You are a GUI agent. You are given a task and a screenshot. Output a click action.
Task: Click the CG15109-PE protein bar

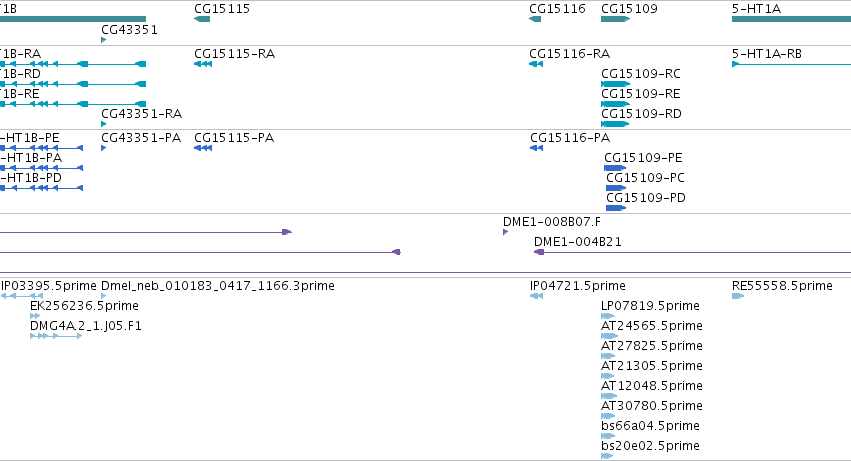(x=615, y=168)
